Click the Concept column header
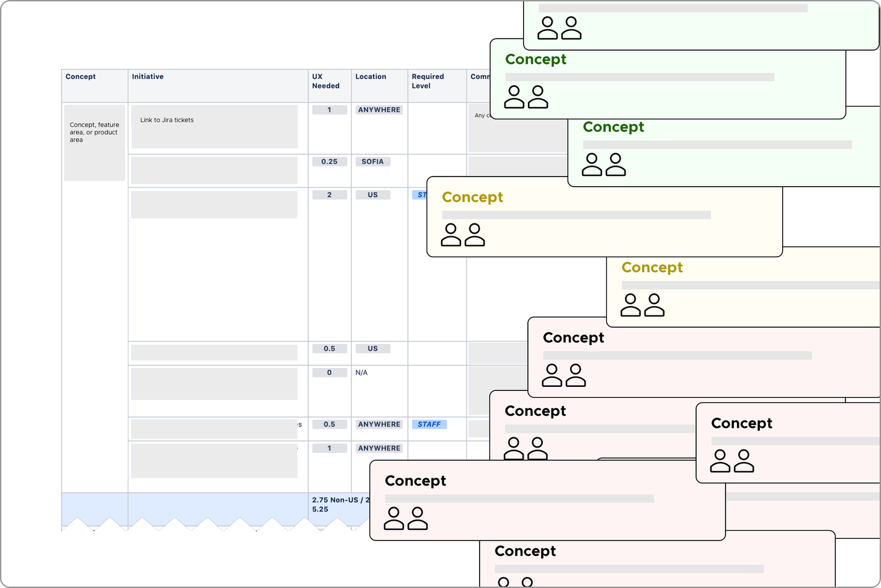This screenshot has height=588, width=881. click(x=81, y=77)
